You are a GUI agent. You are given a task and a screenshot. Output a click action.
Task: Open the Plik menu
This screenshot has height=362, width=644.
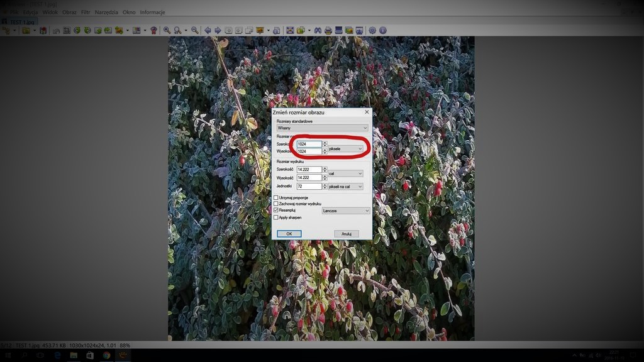coord(14,13)
